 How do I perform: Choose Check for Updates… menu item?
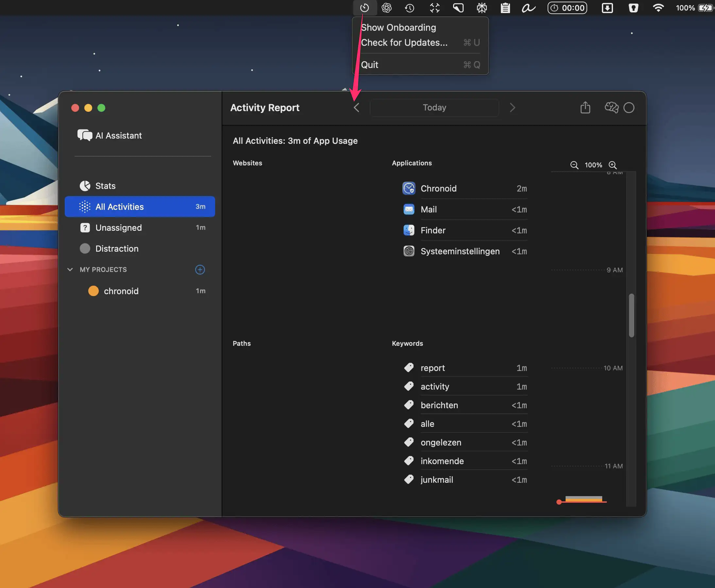(x=420, y=43)
